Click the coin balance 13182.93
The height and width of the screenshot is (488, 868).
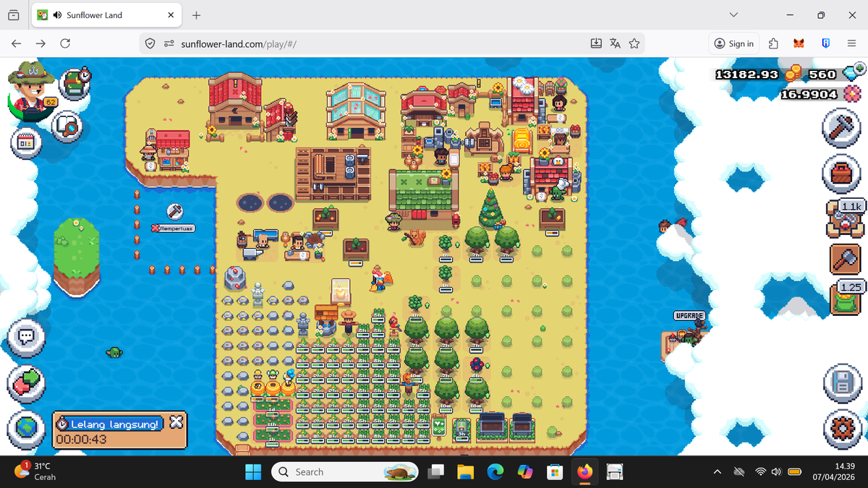(746, 74)
